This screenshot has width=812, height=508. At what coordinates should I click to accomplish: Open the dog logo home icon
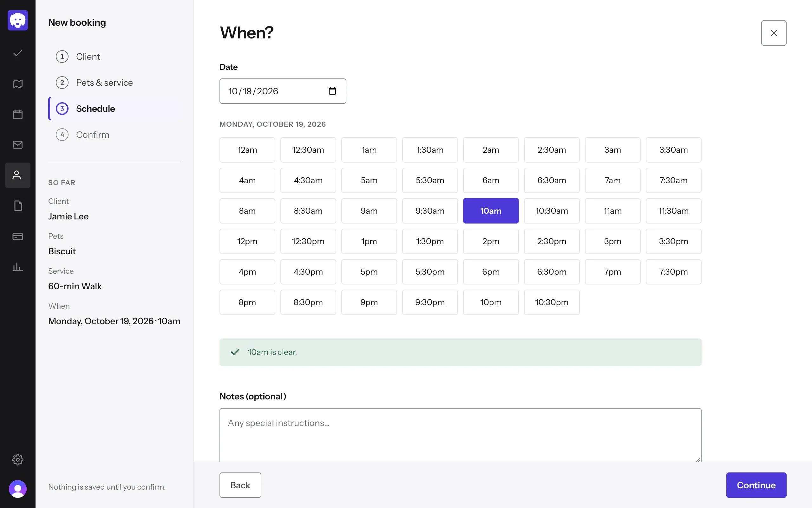tap(18, 21)
